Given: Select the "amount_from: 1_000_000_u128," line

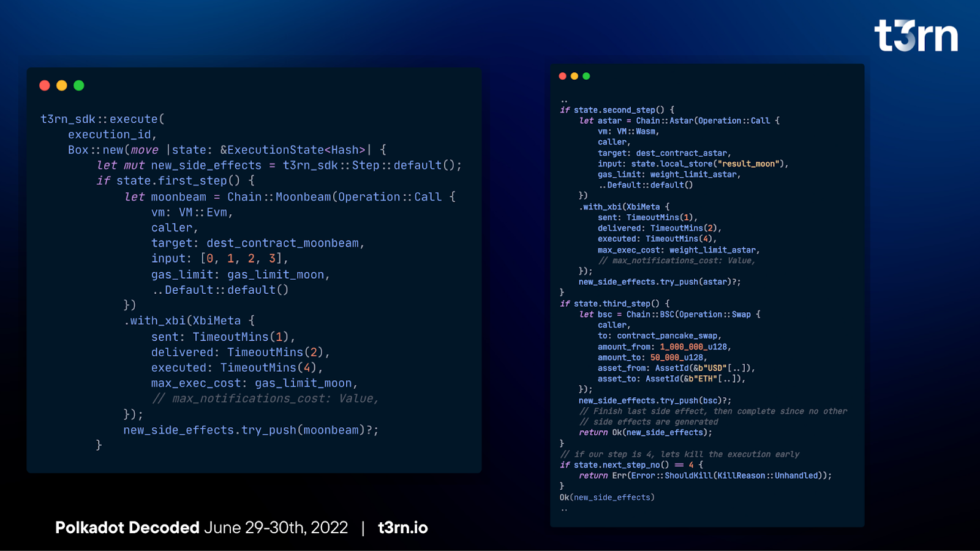Looking at the screenshot, I should [665, 347].
